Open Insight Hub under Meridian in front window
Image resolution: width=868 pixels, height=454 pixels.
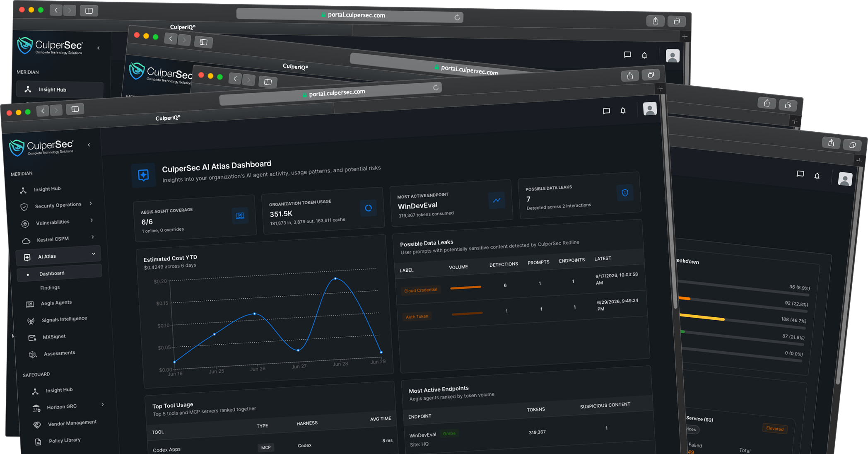46,189
